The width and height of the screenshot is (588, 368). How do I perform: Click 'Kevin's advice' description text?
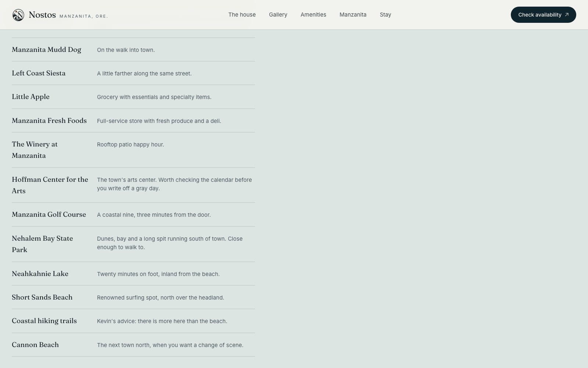pyautogui.click(x=162, y=321)
